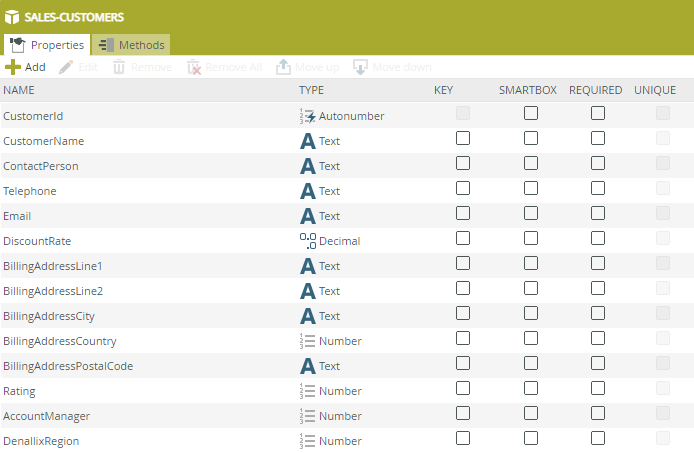This screenshot has width=694, height=453.
Task: Click the Move down arrow icon
Action: pos(361,67)
